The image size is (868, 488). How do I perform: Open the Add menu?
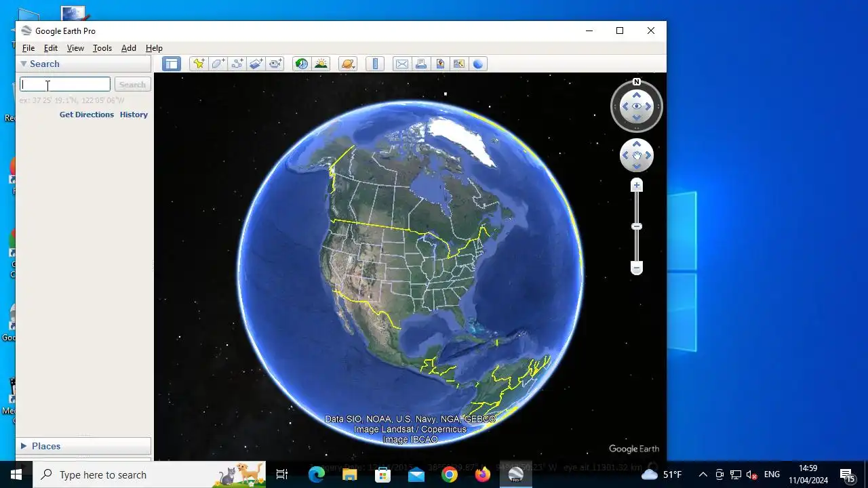click(129, 48)
